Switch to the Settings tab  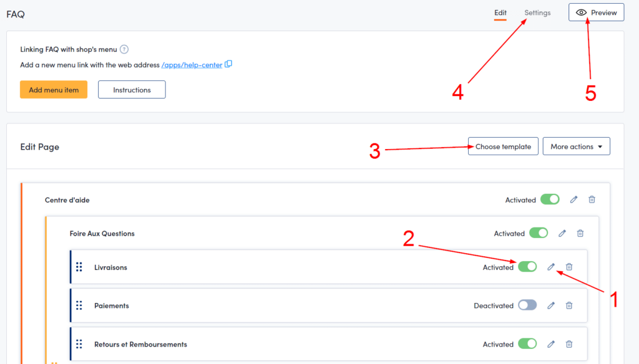[537, 12]
